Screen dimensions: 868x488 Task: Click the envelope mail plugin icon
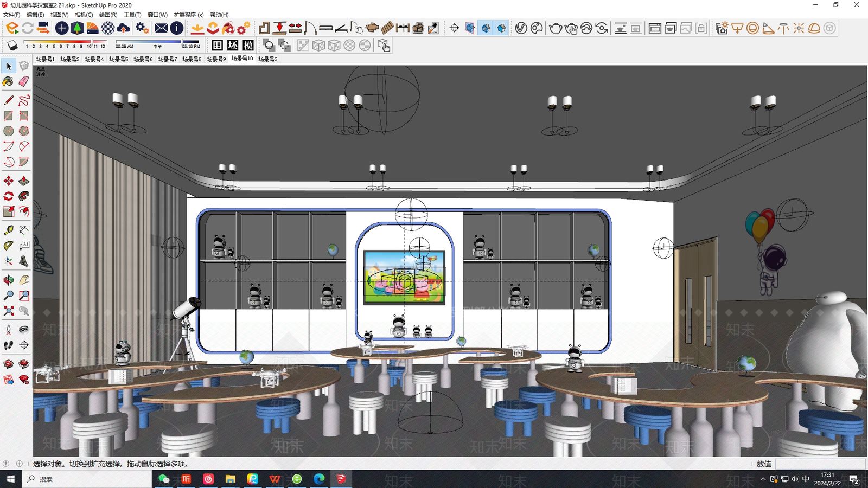[161, 28]
